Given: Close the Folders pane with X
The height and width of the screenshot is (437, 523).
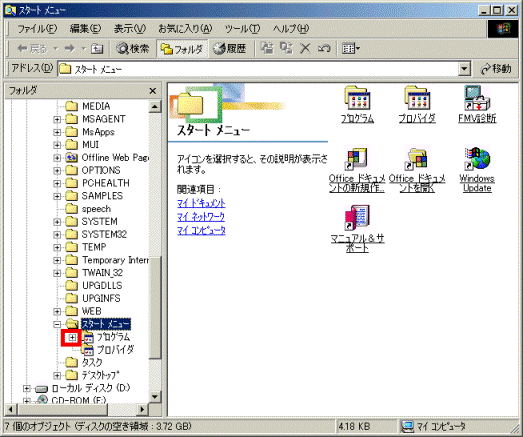Looking at the screenshot, I should coord(152,91).
